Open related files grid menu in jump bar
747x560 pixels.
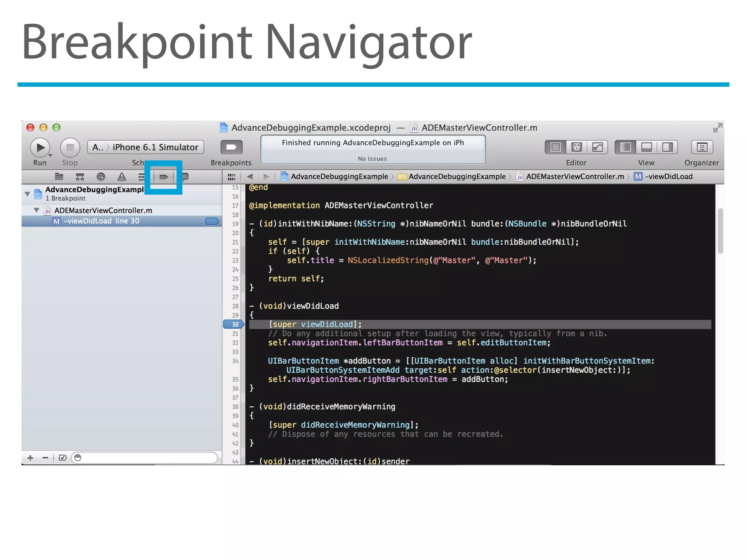tap(232, 177)
